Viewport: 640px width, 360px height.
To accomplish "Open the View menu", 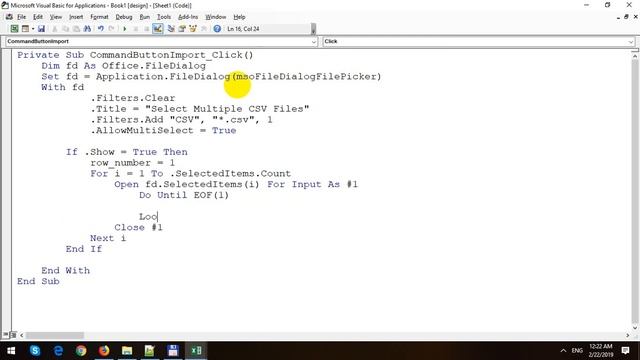I will pos(56,17).
